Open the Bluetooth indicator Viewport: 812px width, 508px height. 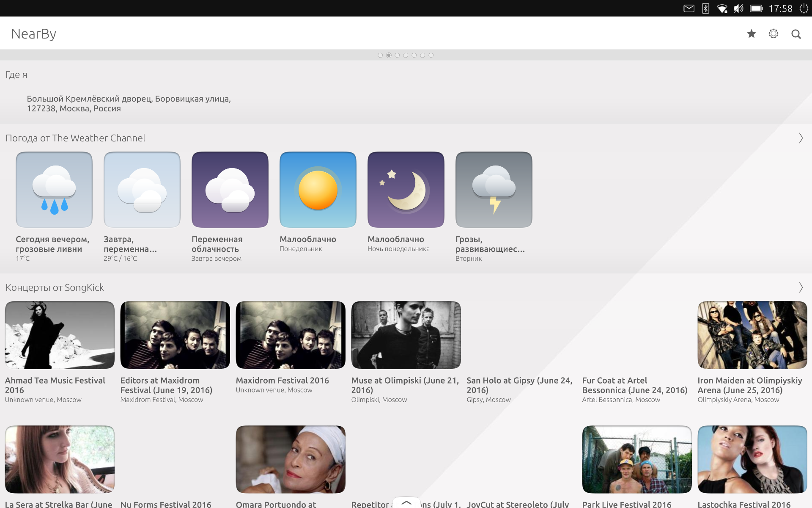(x=705, y=8)
